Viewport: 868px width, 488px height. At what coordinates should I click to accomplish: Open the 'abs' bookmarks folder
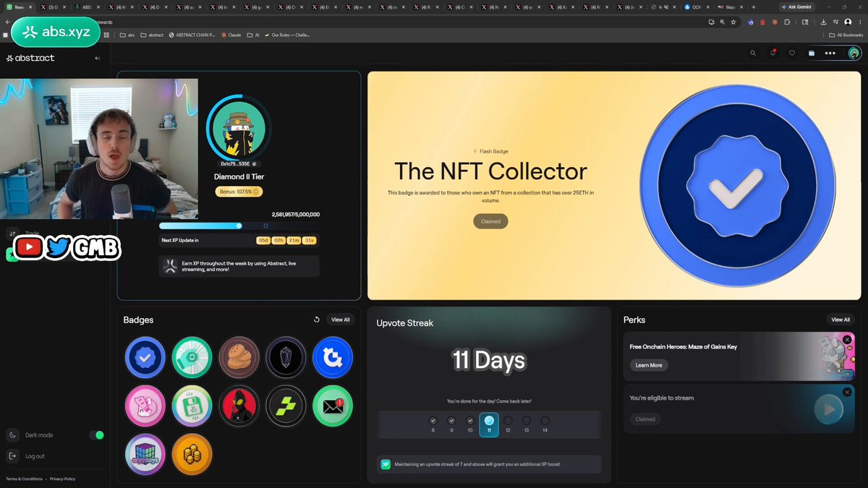pos(127,35)
